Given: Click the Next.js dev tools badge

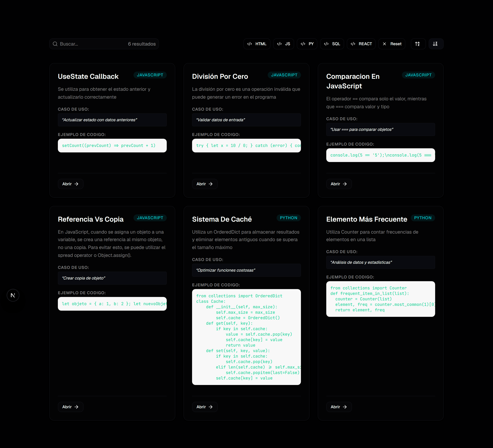Looking at the screenshot, I should [13, 295].
